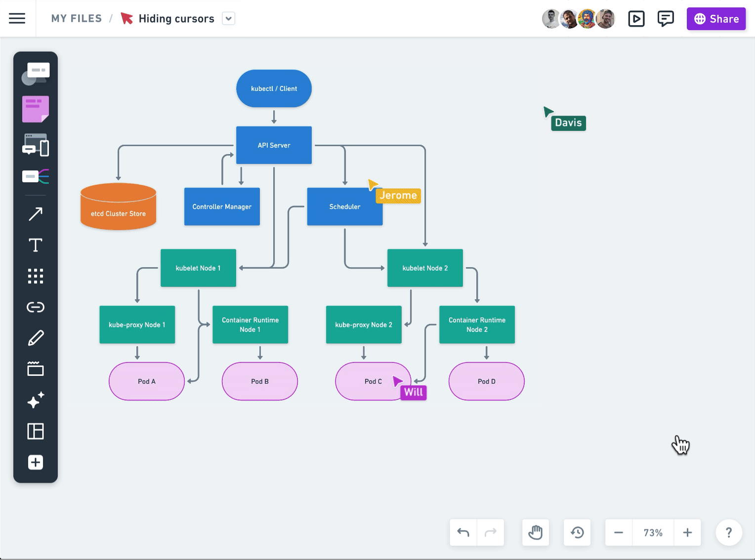Screen dimensions: 755x560
Task: Select the wireframe devices tool
Action: tap(36, 145)
